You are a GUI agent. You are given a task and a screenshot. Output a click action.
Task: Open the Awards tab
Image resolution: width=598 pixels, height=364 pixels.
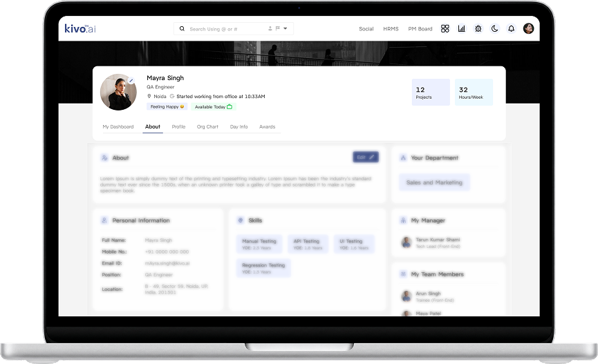[x=267, y=126]
